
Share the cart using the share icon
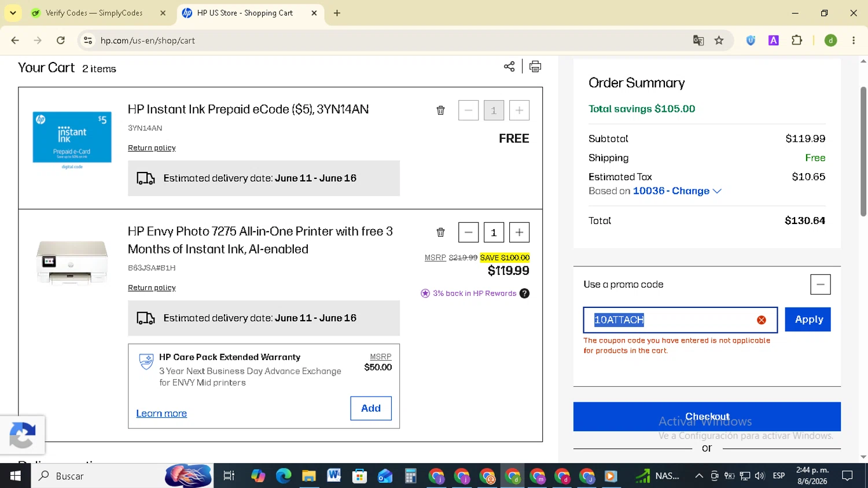click(x=509, y=67)
